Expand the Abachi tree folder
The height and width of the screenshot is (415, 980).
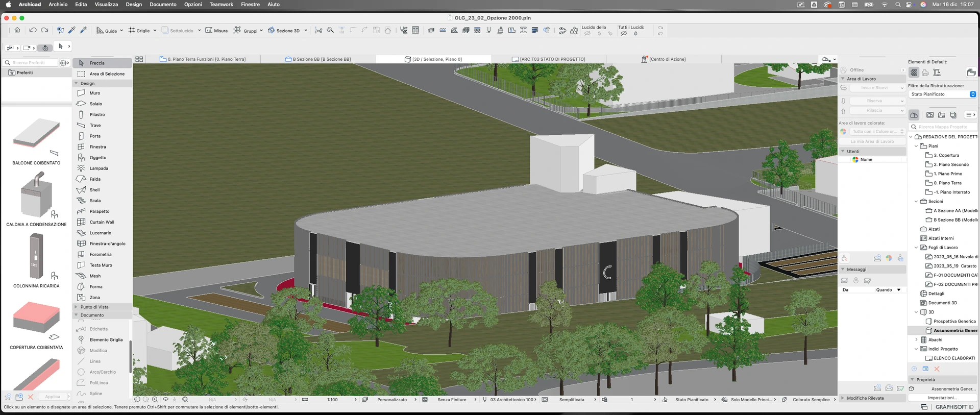tap(916, 340)
